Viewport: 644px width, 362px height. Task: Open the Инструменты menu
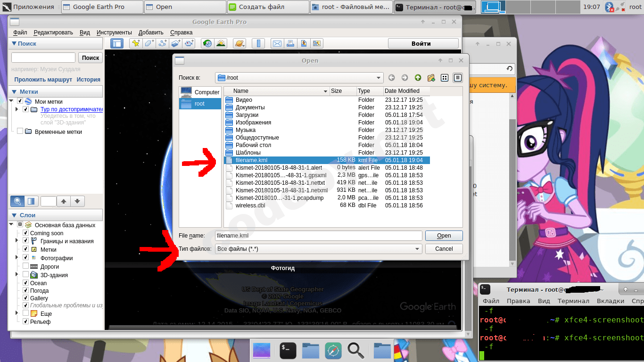[114, 33]
